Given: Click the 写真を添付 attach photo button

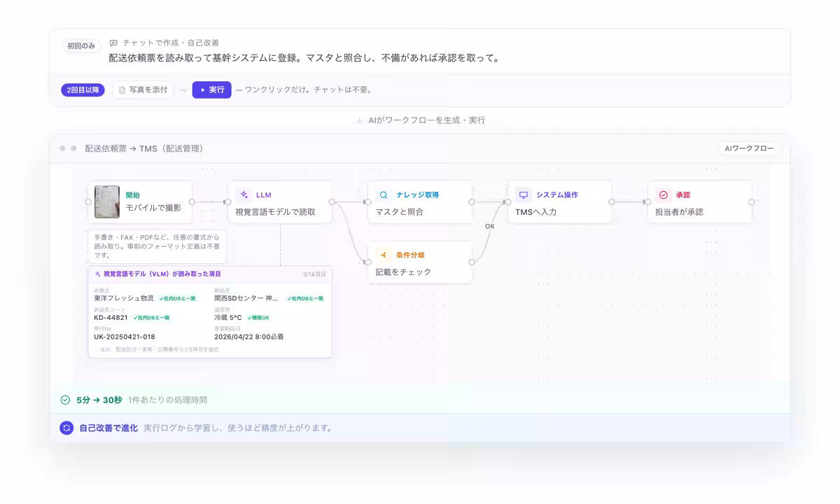Looking at the screenshot, I should pos(143,90).
